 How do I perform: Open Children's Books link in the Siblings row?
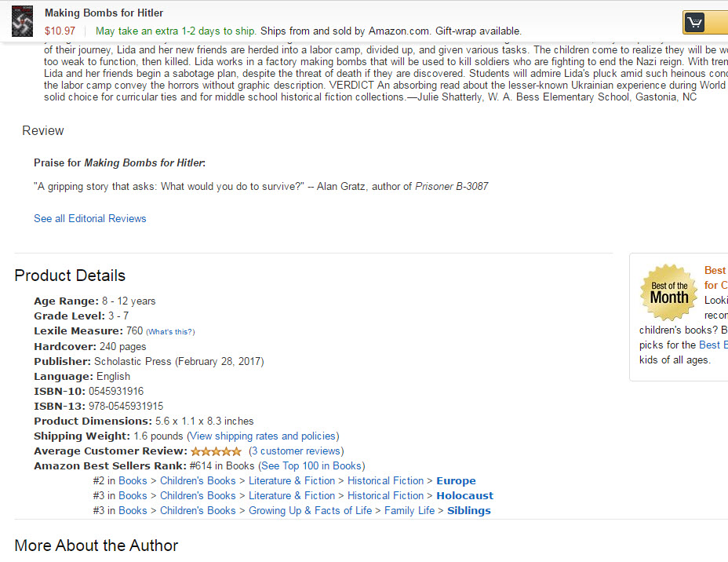[198, 510]
